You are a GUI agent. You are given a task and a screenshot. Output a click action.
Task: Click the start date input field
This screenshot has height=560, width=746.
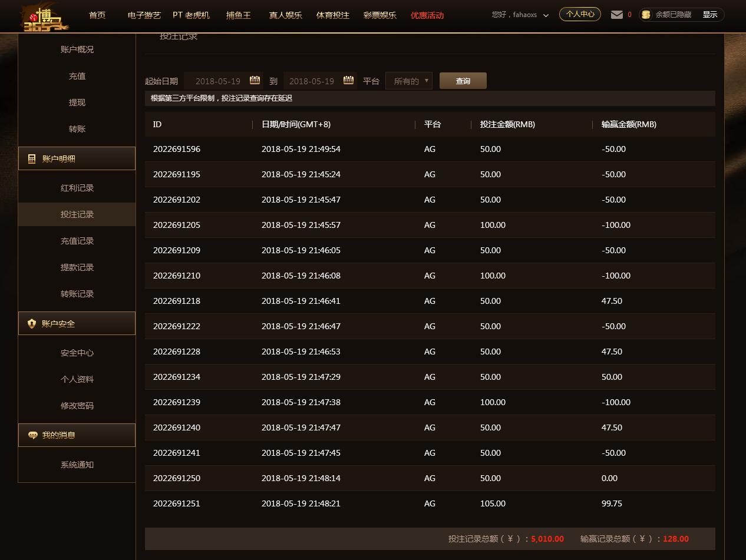click(x=223, y=81)
